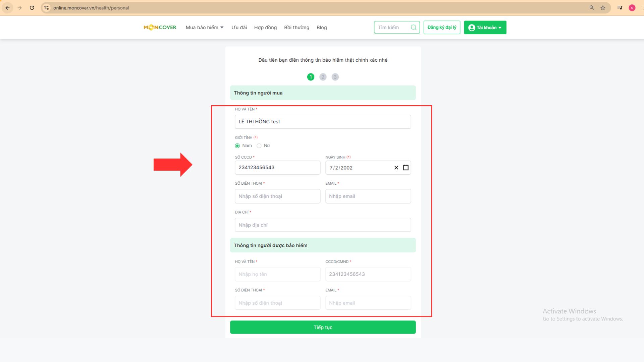Open site information icon in address bar
The image size is (644, 362).
(x=47, y=8)
